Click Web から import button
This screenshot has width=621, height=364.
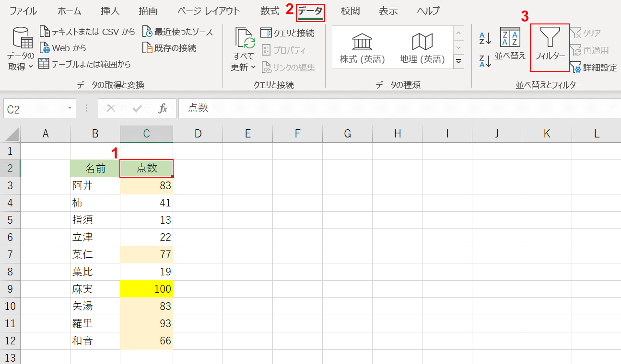point(63,48)
